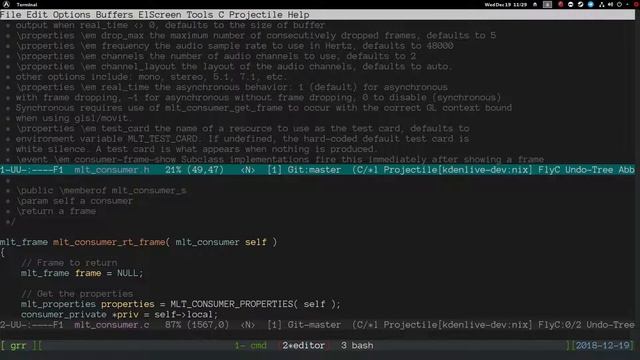640x360 pixels.
Task: Click Git:master in the upper mode line
Action: [314, 170]
